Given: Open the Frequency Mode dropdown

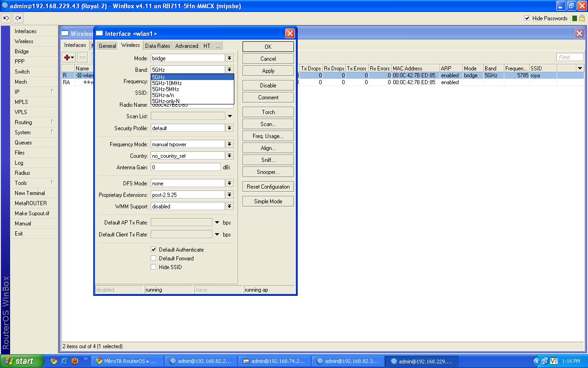Looking at the screenshot, I should coord(230,144).
